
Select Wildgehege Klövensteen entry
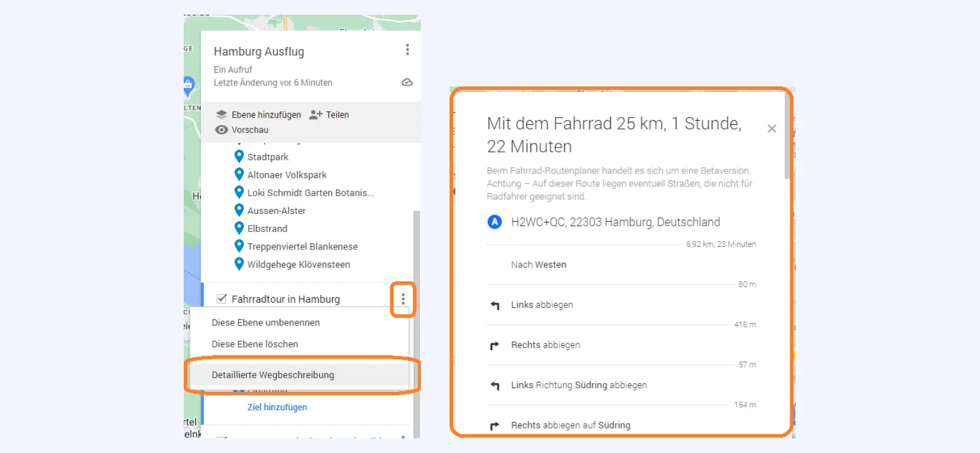[x=299, y=264]
